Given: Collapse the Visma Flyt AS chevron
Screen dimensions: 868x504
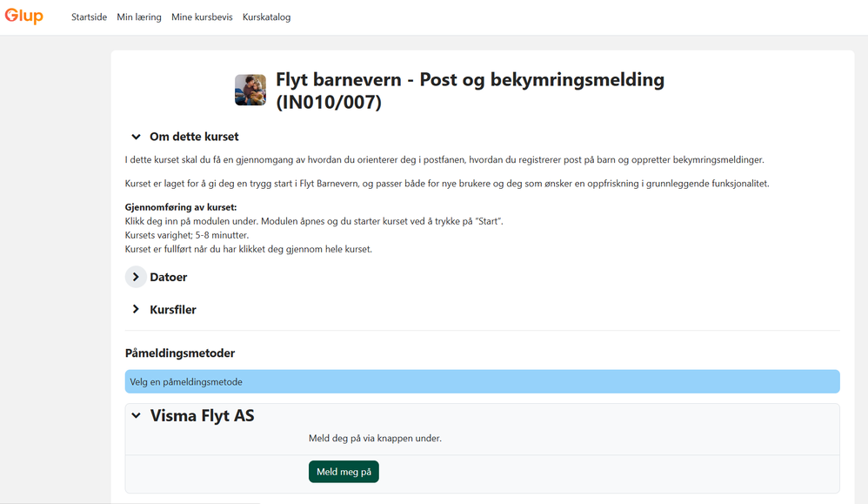Looking at the screenshot, I should point(137,415).
